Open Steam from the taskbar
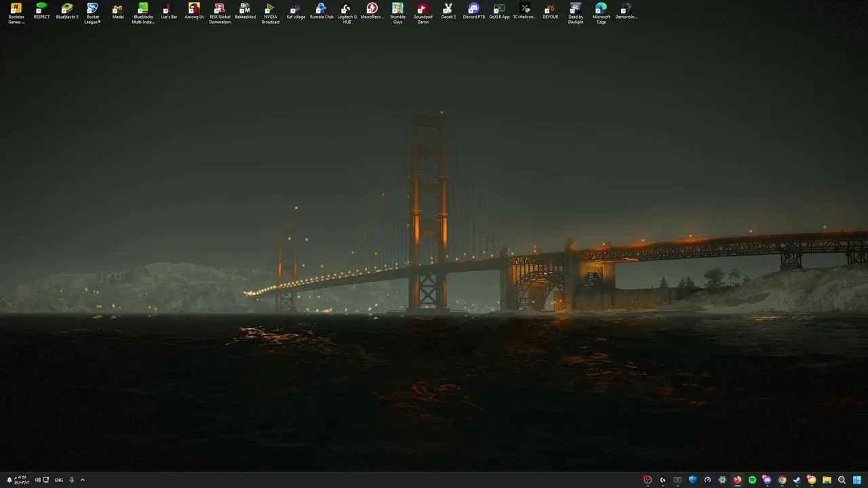This screenshot has height=488, width=868. click(x=797, y=480)
